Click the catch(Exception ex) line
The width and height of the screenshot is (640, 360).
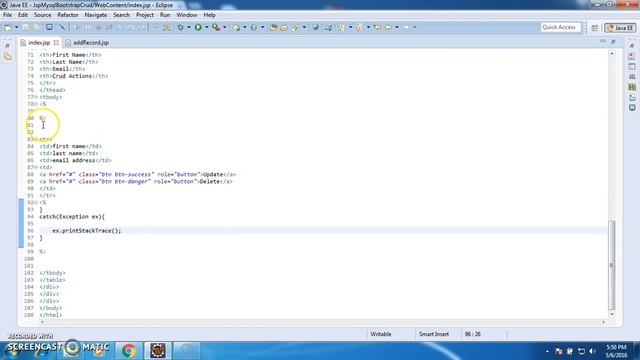pos(72,217)
